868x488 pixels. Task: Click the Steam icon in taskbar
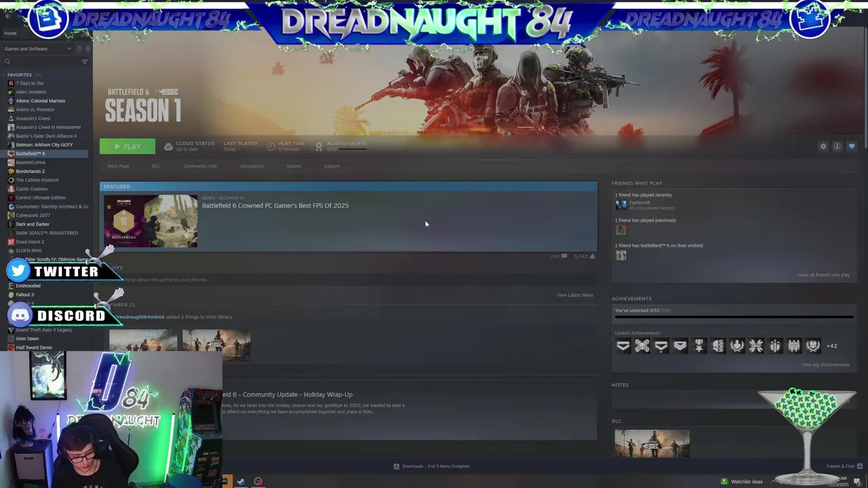241,481
